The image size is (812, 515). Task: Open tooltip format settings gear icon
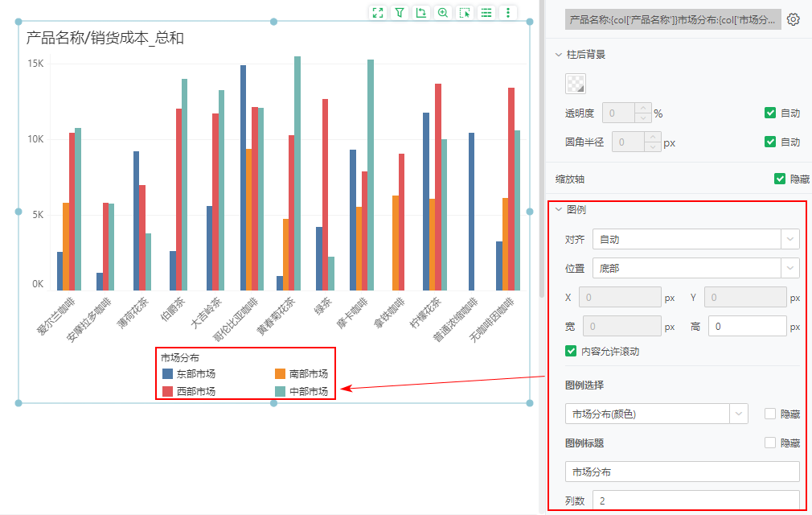tap(793, 19)
